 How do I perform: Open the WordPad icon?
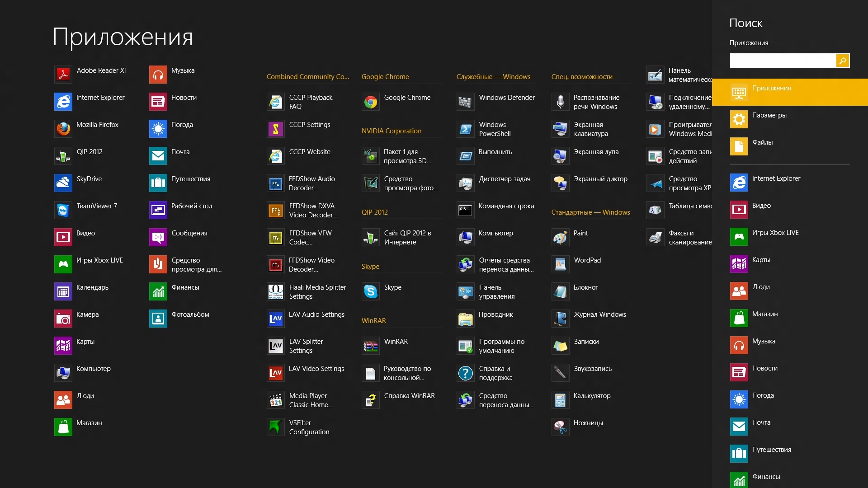click(x=561, y=264)
